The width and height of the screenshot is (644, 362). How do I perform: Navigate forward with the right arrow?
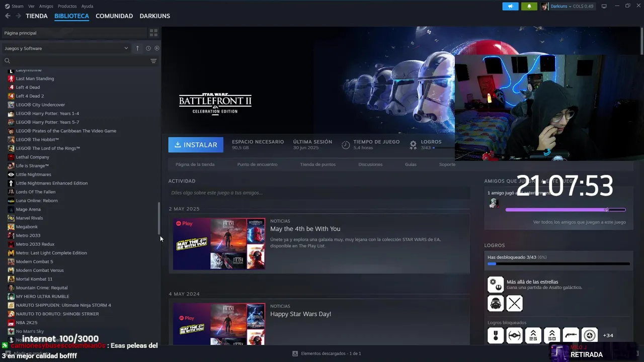18,16
